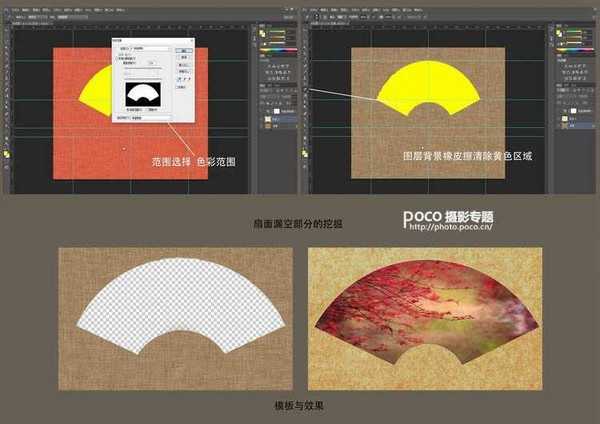Click the photo.poco.cn URL link
600x424 pixels.
coord(449,226)
